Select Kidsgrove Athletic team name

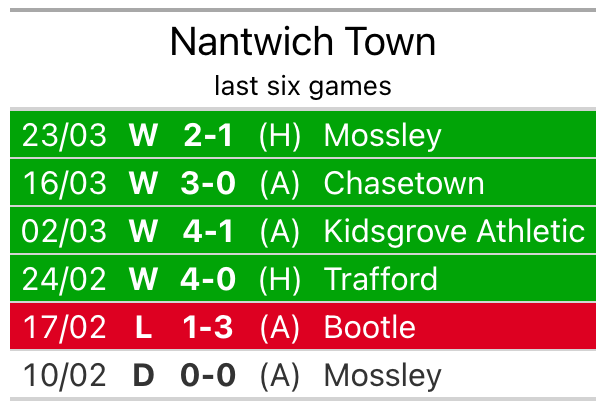coord(454,232)
